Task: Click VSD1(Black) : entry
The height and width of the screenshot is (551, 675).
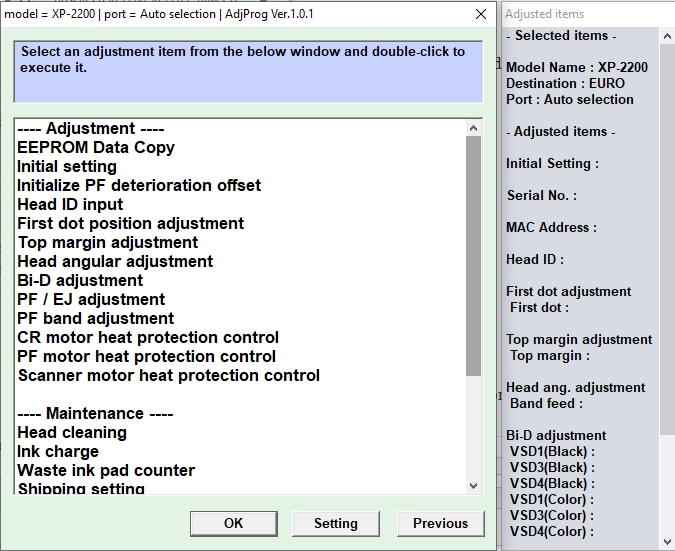Action: 552,452
